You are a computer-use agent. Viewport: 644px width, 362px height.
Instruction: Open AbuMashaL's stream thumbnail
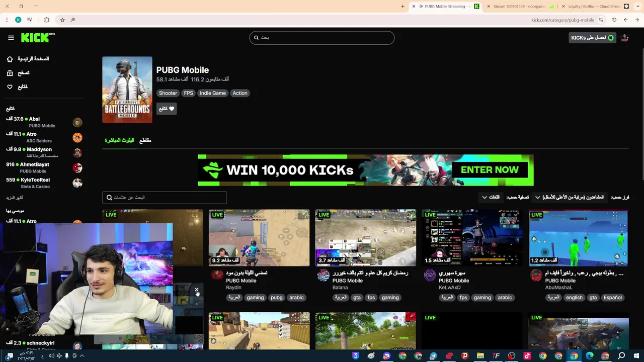pos(579,238)
